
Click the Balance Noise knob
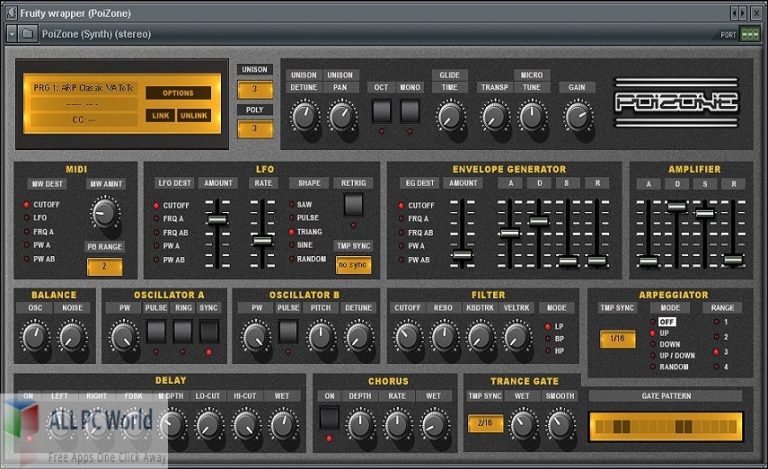(72, 339)
